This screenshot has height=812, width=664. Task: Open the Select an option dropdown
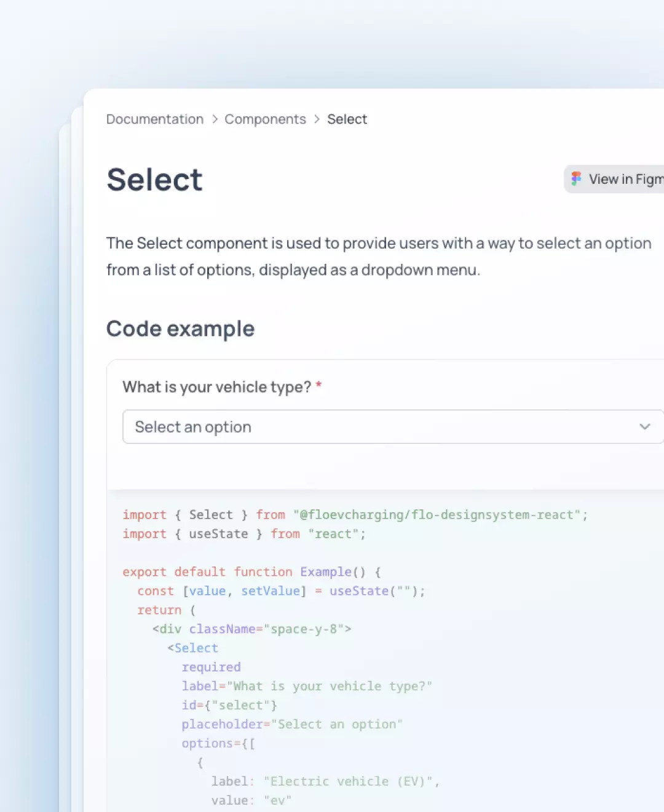tap(393, 427)
